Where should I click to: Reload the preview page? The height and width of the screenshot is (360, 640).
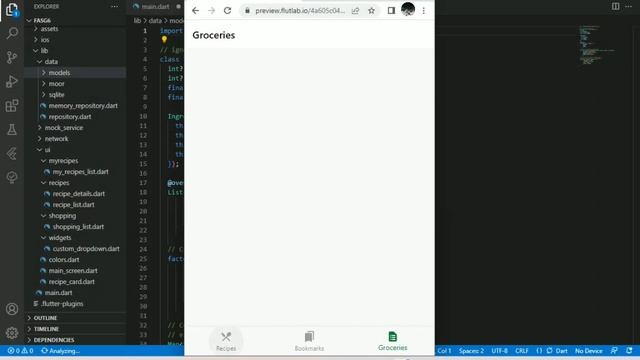pyautogui.click(x=227, y=11)
